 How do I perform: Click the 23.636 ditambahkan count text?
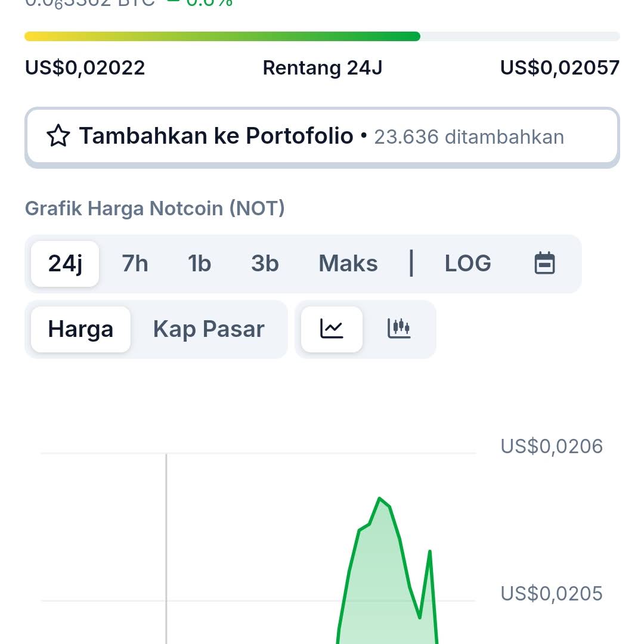pyautogui.click(x=469, y=137)
